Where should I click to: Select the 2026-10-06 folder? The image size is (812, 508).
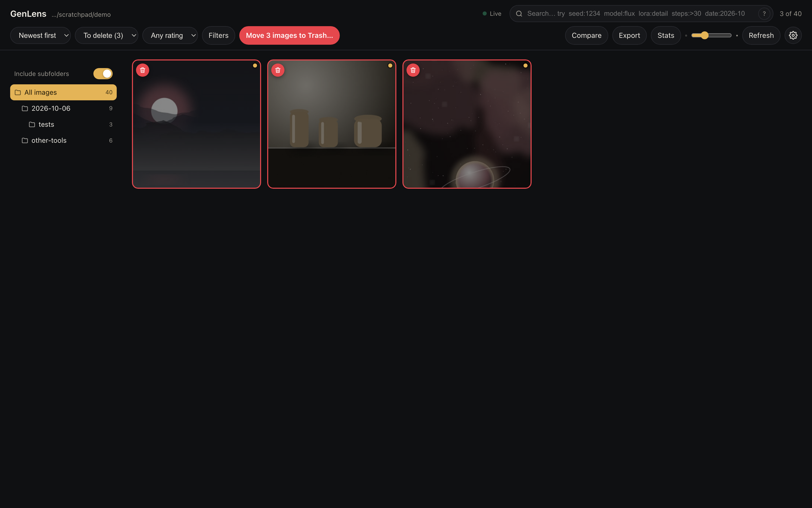pos(63,108)
